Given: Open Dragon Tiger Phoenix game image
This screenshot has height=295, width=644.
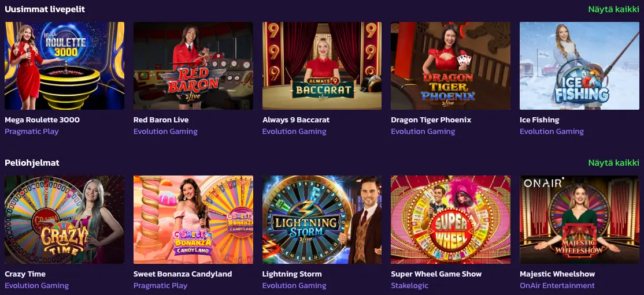Looking at the screenshot, I should point(450,66).
